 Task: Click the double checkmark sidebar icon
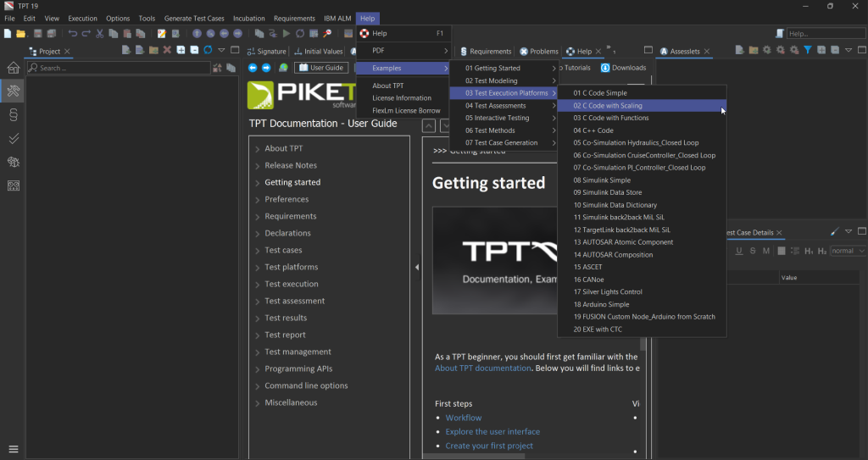click(13, 138)
